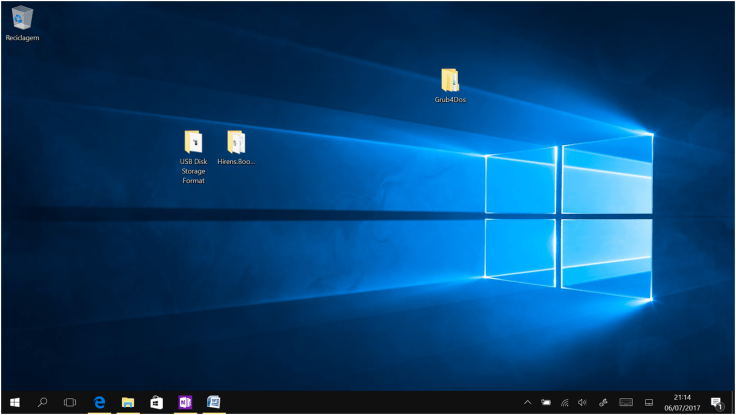Screen dimensions: 736x415
Task: Open the Windows Start menu
Action: coord(15,402)
